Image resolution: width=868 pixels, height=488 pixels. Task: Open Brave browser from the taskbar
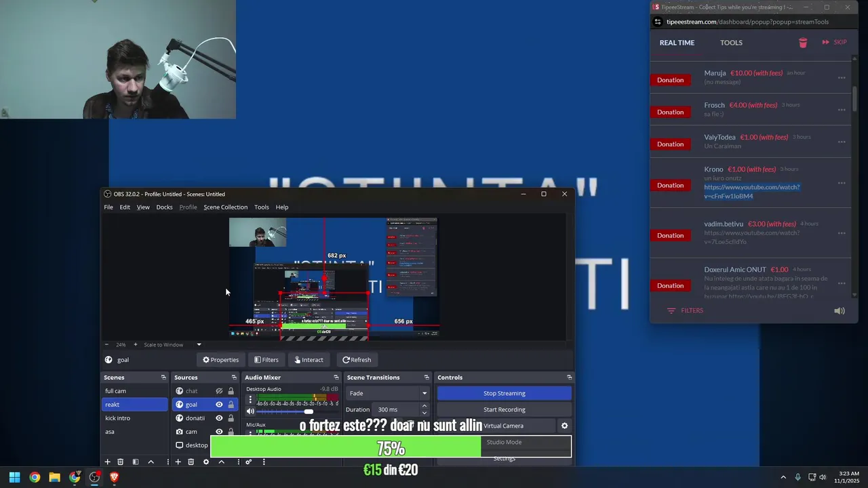pyautogui.click(x=114, y=477)
